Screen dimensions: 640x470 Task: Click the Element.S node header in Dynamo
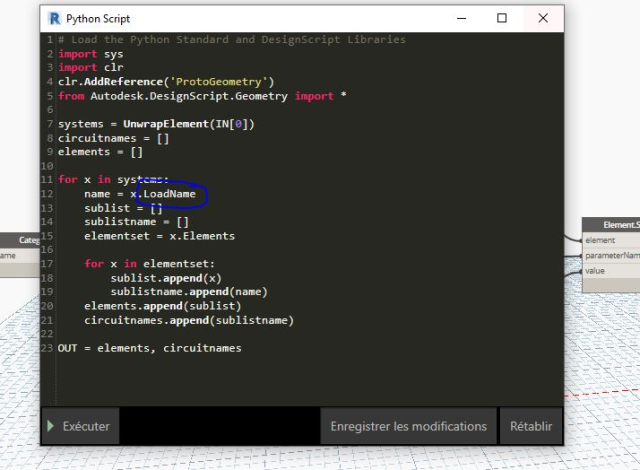point(611,225)
